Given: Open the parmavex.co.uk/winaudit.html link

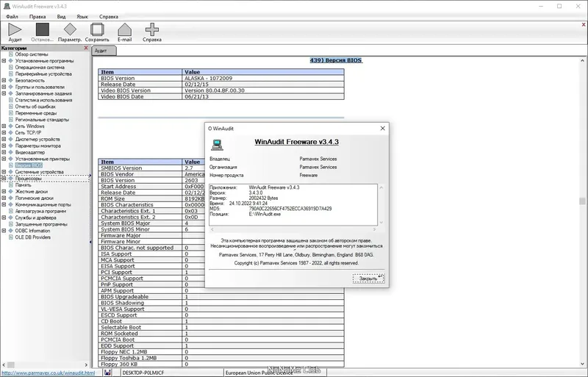Looking at the screenshot, I should point(49,373).
